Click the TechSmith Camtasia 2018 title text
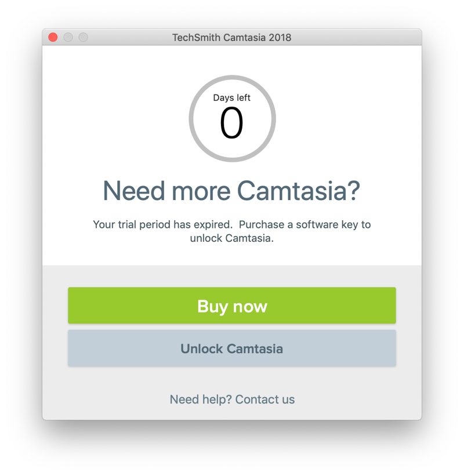This screenshot has width=464, height=476. [231, 38]
